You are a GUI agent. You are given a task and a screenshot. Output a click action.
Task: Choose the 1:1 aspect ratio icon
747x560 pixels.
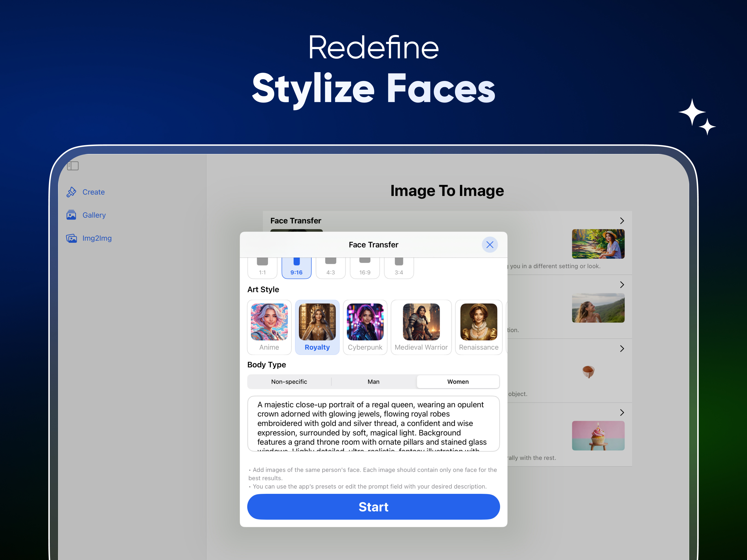262,261
